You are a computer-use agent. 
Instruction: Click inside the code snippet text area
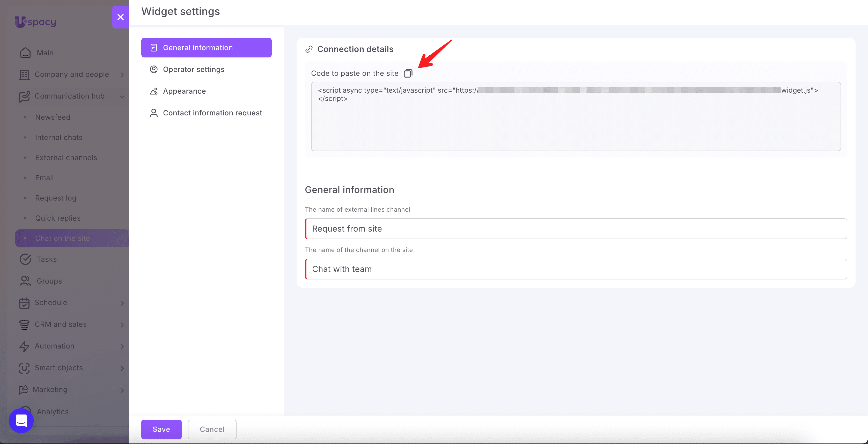[x=576, y=116]
